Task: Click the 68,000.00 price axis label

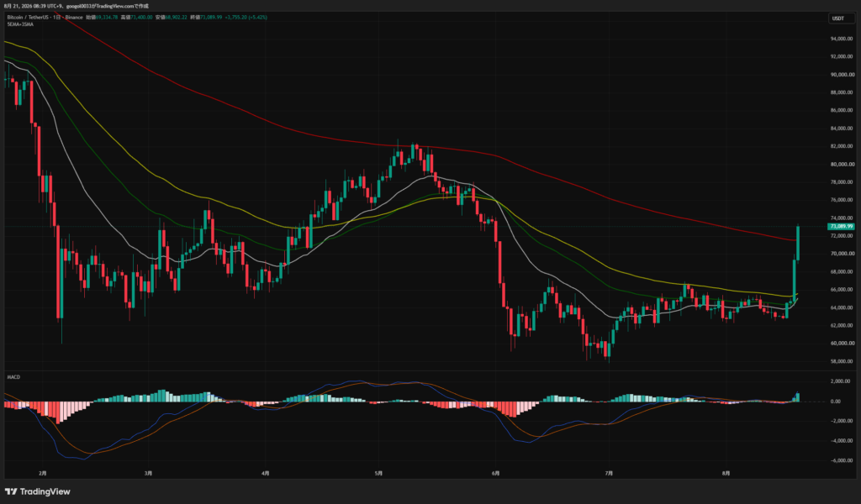Action: pos(842,271)
